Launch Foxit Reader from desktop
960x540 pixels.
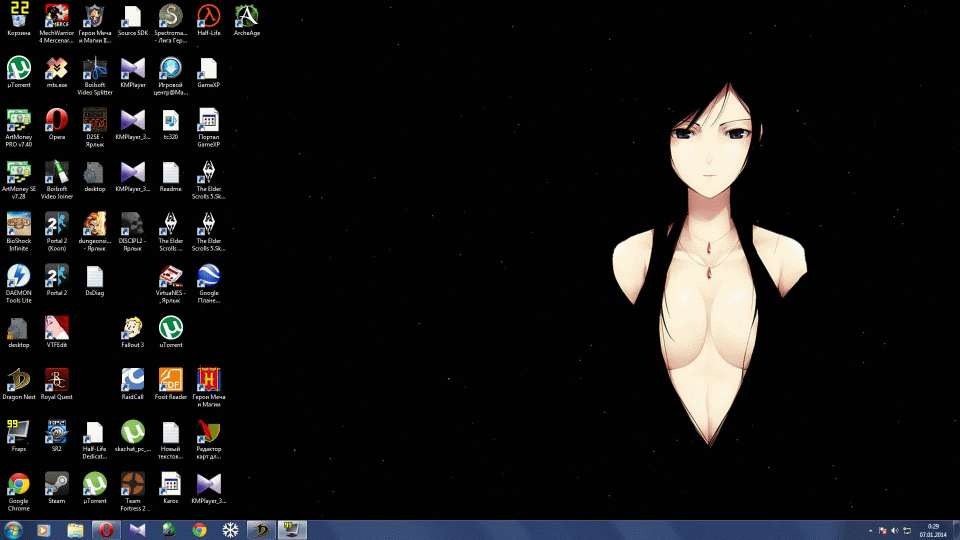click(x=170, y=379)
